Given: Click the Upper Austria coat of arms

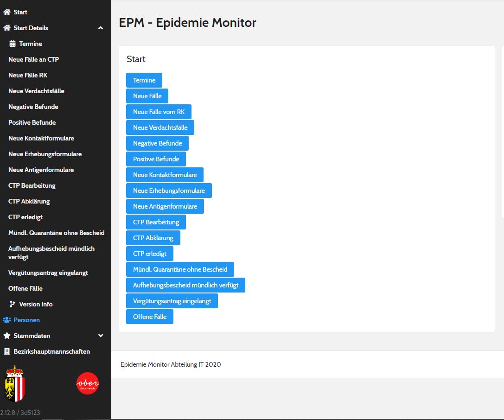Looking at the screenshot, I should tap(15, 383).
